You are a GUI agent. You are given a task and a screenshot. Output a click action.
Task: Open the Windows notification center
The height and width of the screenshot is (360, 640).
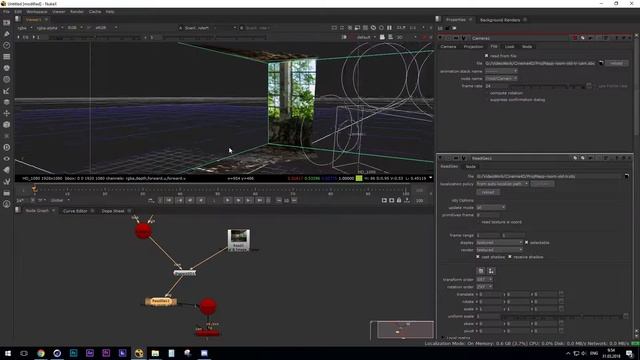coord(630,353)
